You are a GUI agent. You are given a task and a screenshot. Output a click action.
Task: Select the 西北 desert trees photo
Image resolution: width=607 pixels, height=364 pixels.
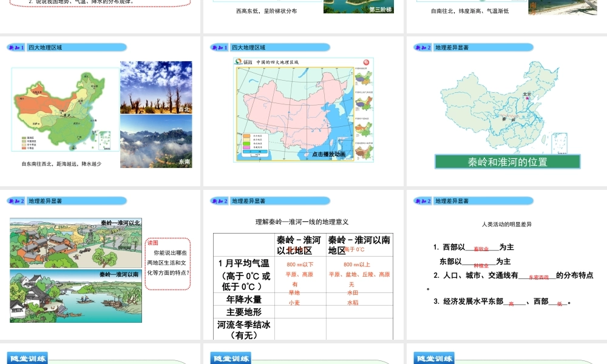click(x=156, y=87)
